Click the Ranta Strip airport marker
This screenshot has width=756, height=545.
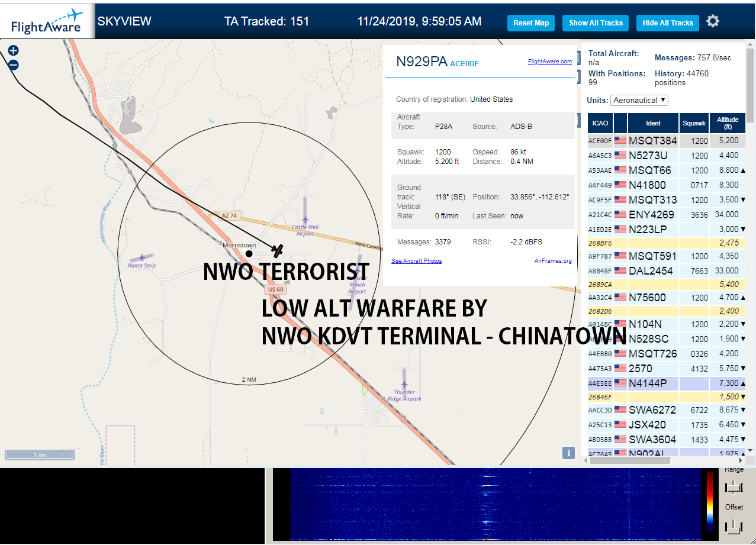click(142, 258)
